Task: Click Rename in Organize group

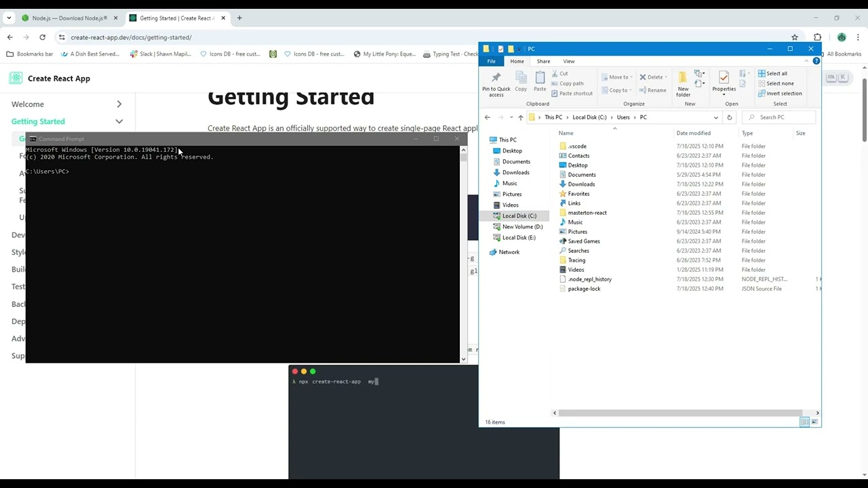Action: (652, 90)
